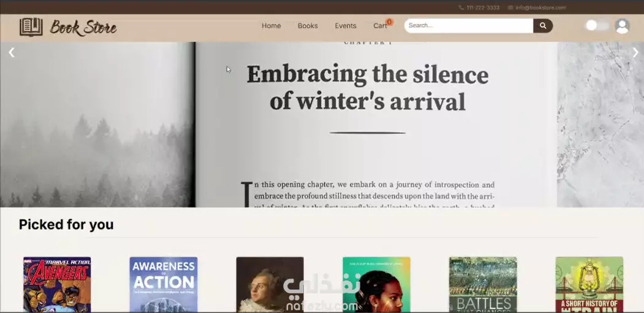644x313 pixels.
Task: Click the Book Store title text
Action: (x=83, y=28)
